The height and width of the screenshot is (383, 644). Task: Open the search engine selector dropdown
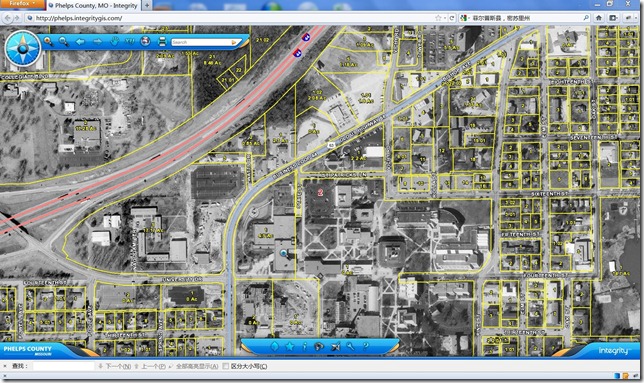tap(465, 18)
